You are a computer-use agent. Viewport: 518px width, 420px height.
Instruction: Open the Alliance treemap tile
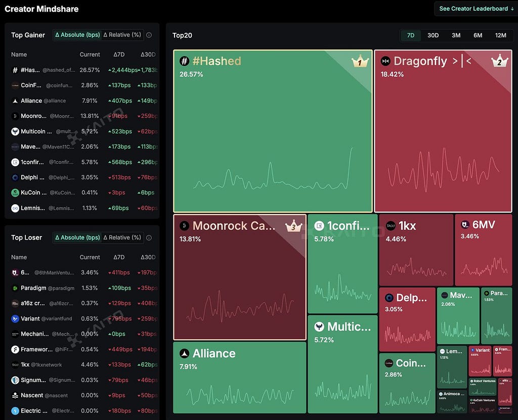tap(239, 378)
